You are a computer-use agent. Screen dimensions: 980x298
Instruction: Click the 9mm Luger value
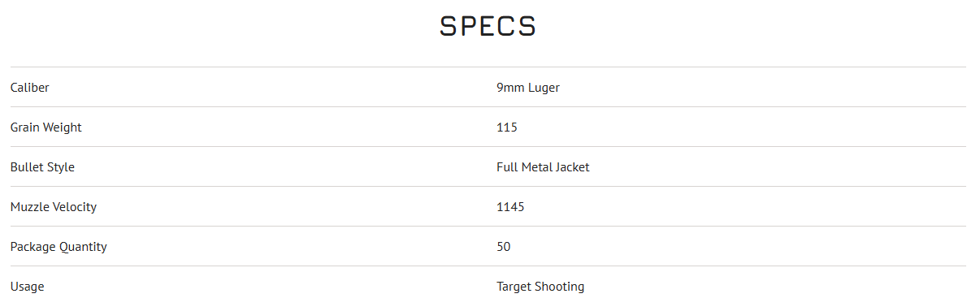528,88
